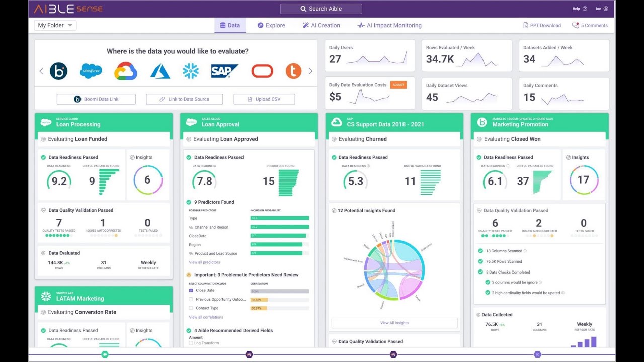Choose the Snowflake data source icon
This screenshot has width=644, height=362.
pyautogui.click(x=191, y=71)
